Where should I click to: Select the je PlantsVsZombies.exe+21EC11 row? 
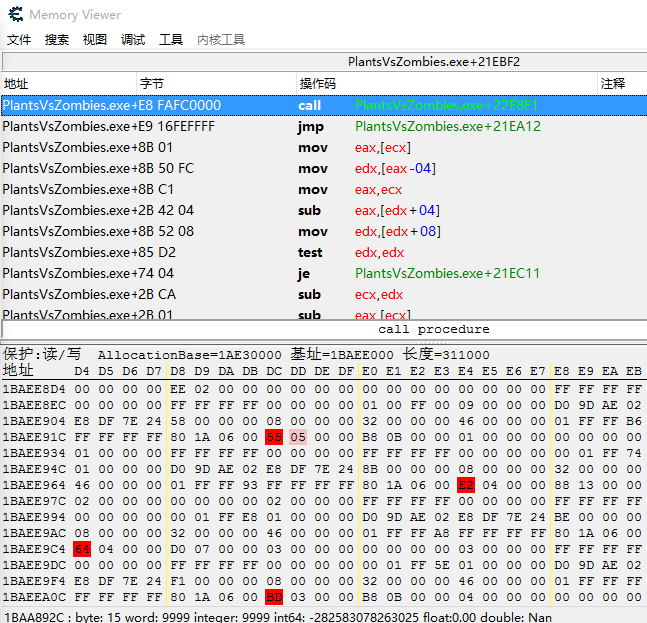[324, 274]
